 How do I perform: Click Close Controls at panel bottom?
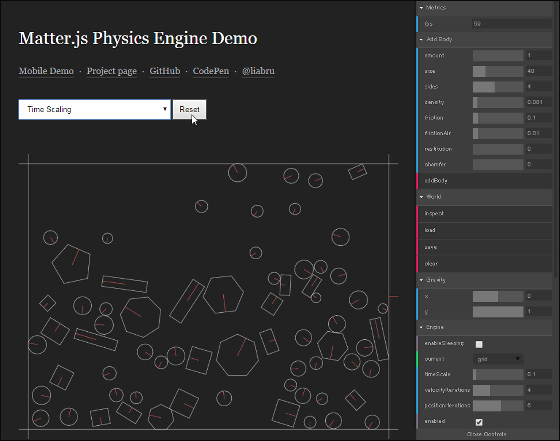tap(486, 434)
